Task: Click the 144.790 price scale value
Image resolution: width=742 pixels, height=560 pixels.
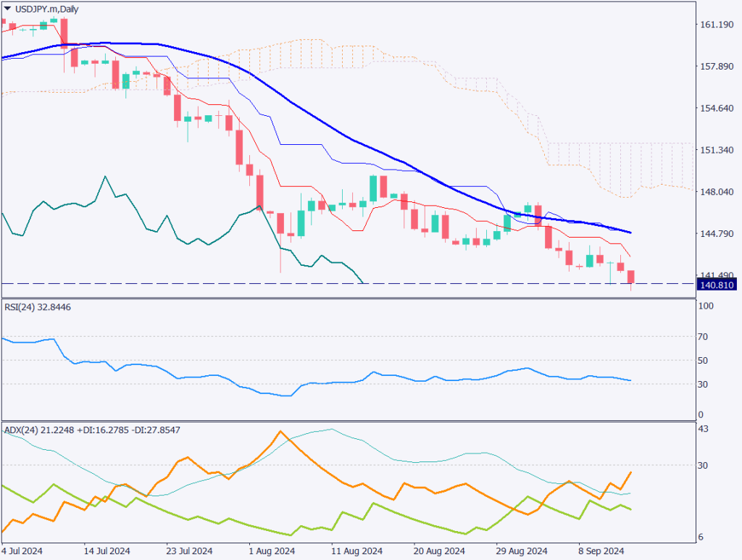Action: tap(717, 234)
